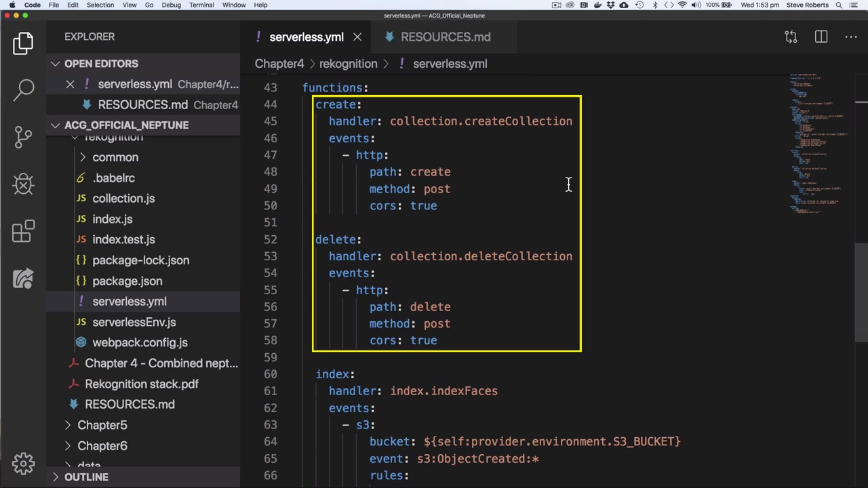868x488 pixels.
Task: Open the Source Control view icon
Action: point(23,136)
